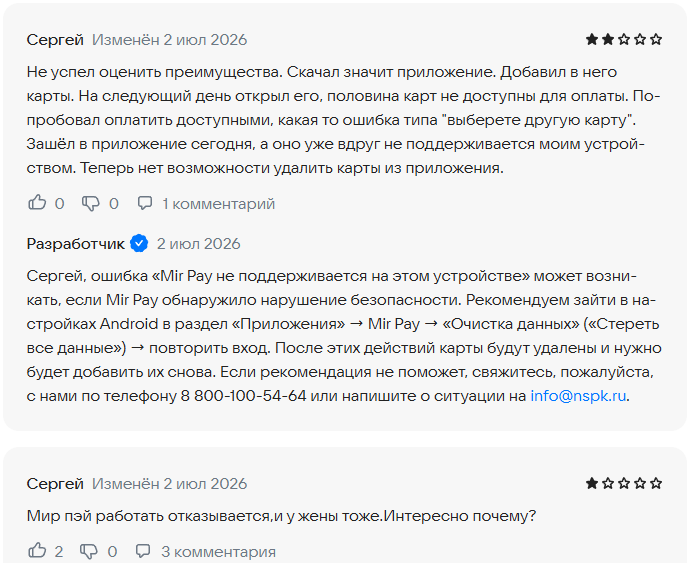Screen dimensions: 698x563
Task: Click the second review's Изменён 2 июл 2026 date
Action: click(x=169, y=483)
